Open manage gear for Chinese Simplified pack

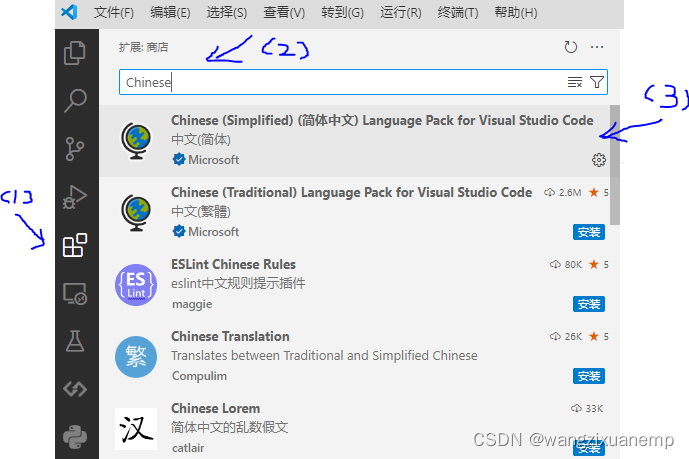point(598,160)
